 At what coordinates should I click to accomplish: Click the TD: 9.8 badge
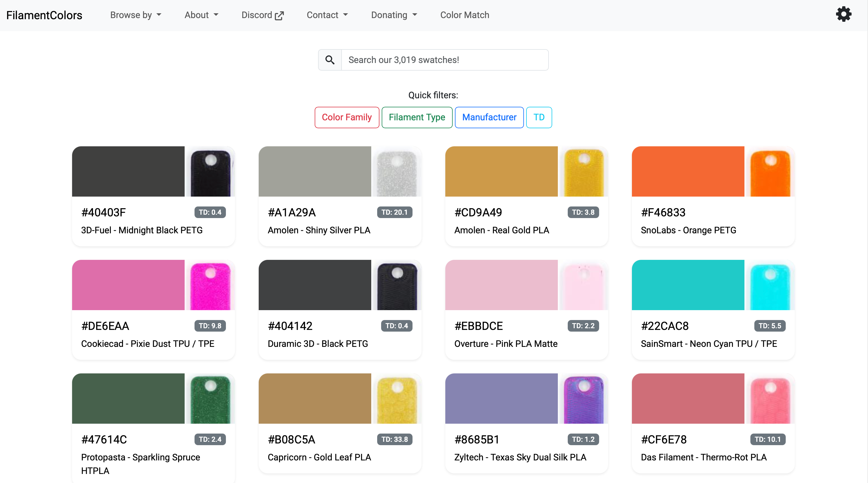pos(210,326)
